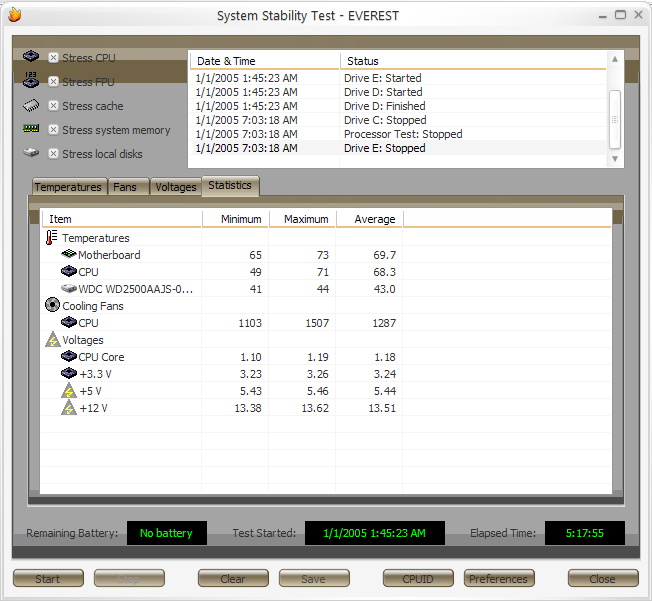
Task: Switch to the Temperatures tab
Action: click(69, 187)
